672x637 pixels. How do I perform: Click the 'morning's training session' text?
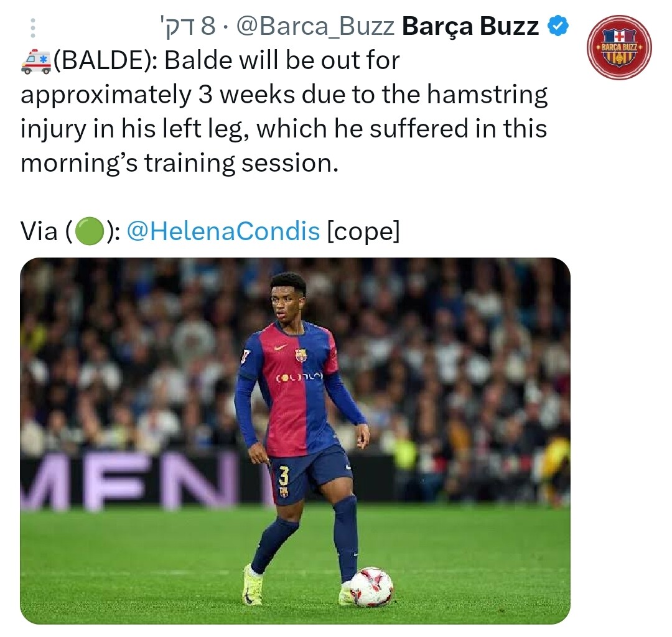tap(180, 164)
